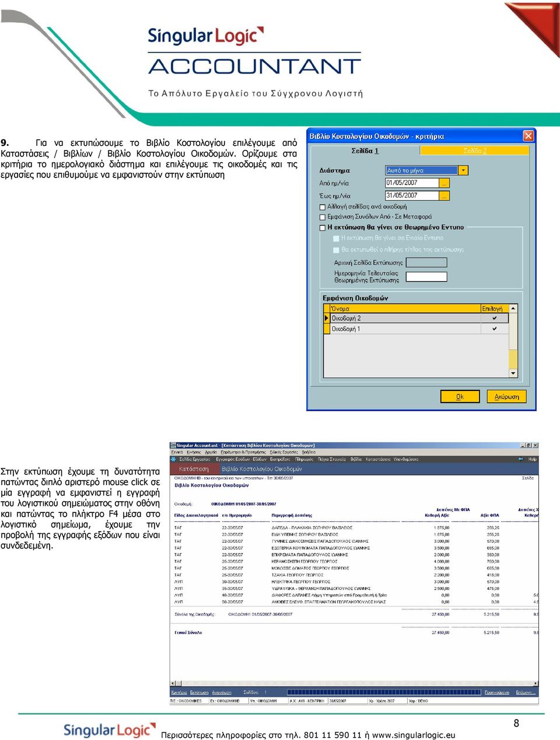The width and height of the screenshot is (560, 740).
Task: Switch to the Σελίδα 1 tab
Action: coord(365,151)
